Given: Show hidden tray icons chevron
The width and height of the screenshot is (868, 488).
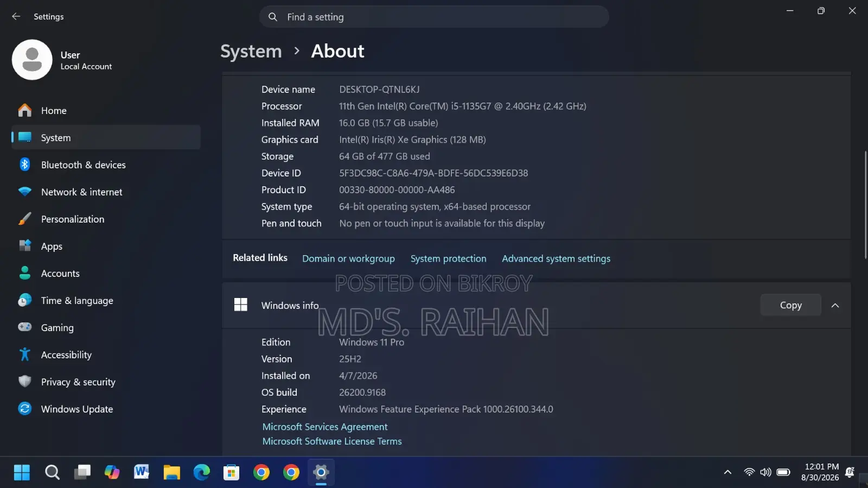Looking at the screenshot, I should coord(727,472).
